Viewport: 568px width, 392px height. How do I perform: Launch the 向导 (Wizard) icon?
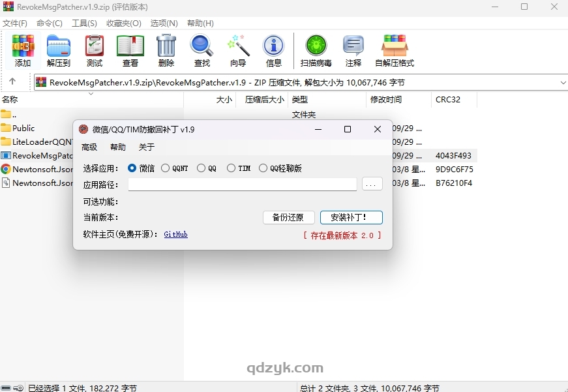coord(237,50)
